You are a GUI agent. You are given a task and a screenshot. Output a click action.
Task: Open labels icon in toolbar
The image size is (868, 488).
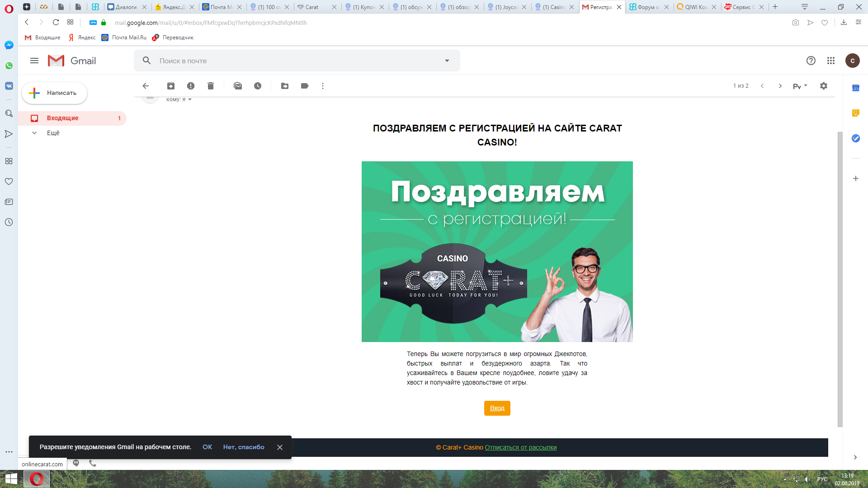305,86
